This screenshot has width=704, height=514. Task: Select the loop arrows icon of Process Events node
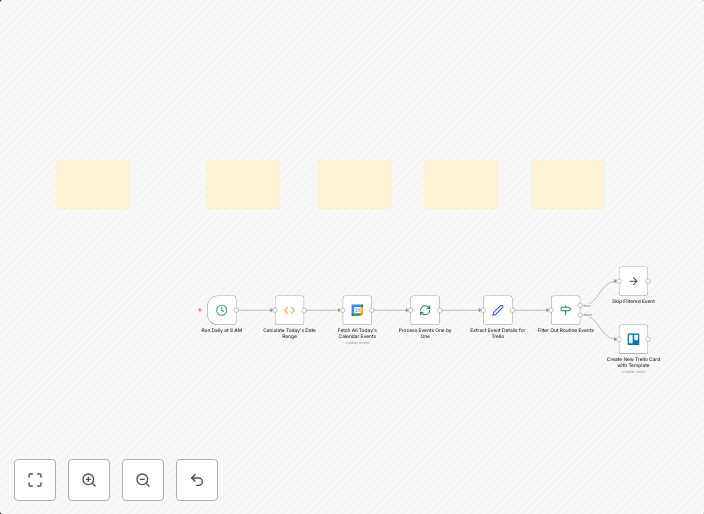coord(425,310)
